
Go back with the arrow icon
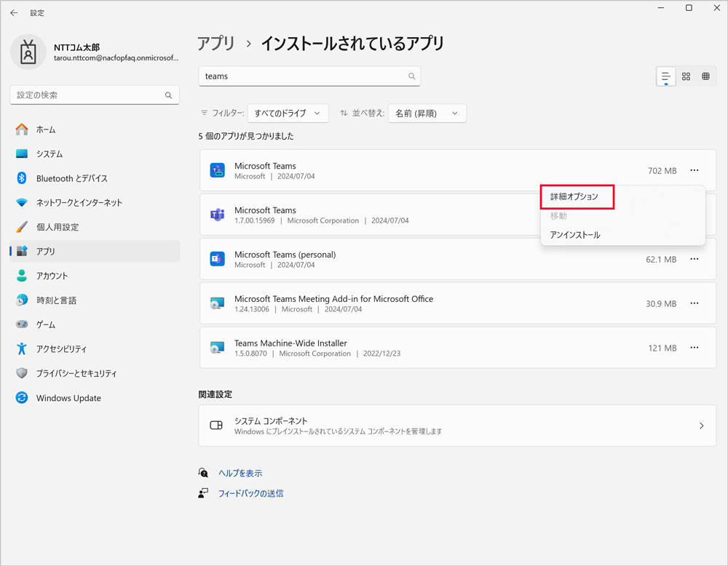(14, 13)
